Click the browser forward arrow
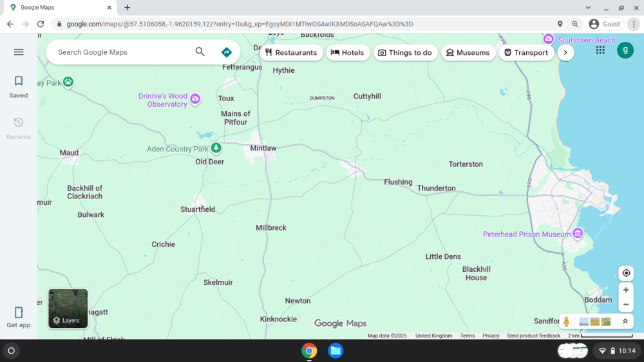Screen dimensions: 644x362 click(x=26, y=24)
